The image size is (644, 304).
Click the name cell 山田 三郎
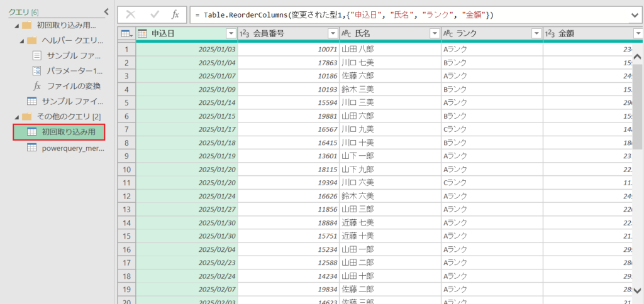click(390, 209)
